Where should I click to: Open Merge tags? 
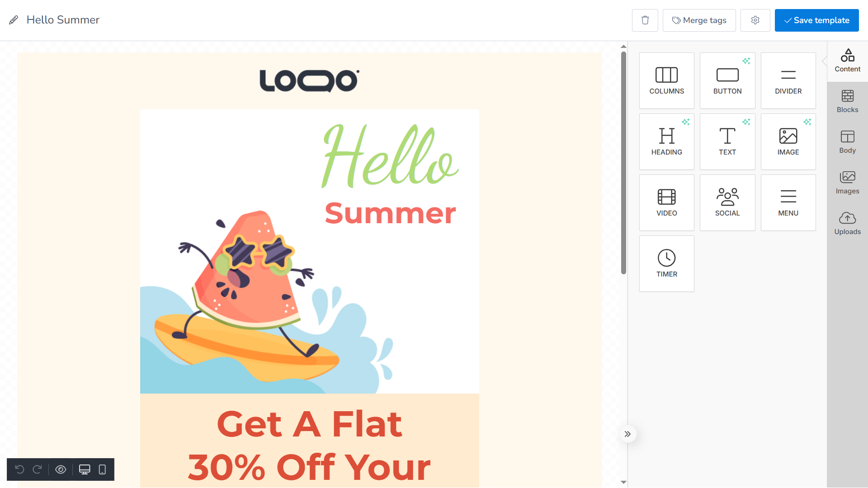699,20
